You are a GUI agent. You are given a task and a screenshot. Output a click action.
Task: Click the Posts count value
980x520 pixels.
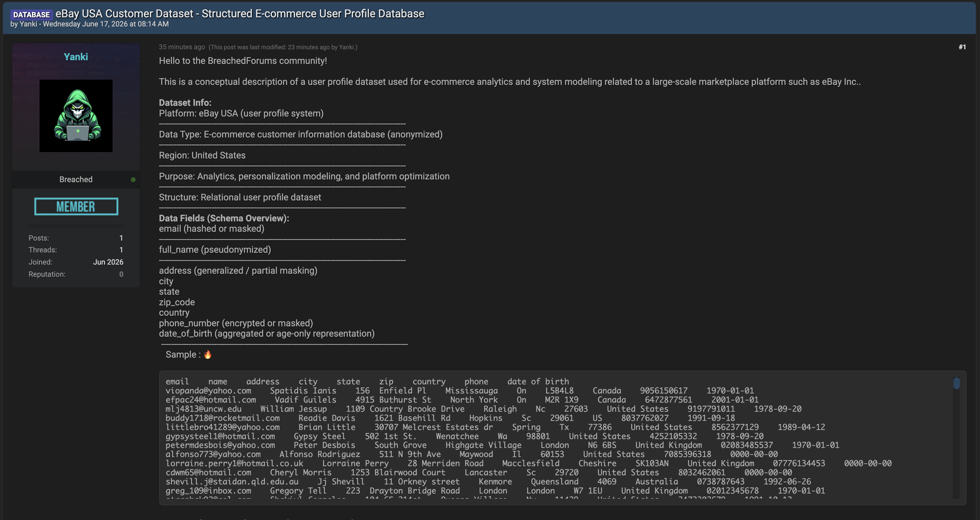121,238
